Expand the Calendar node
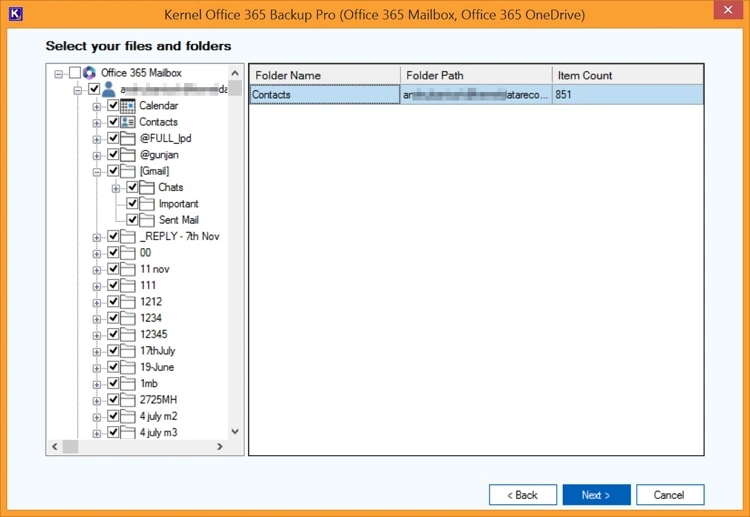The height and width of the screenshot is (517, 750). click(x=97, y=106)
